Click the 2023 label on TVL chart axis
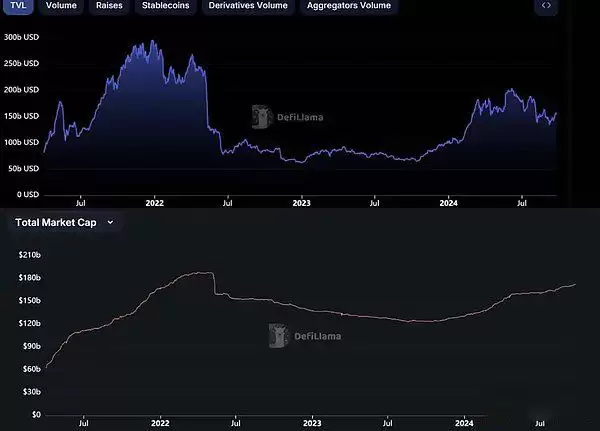Viewport: 600px width, 431px height. (303, 202)
